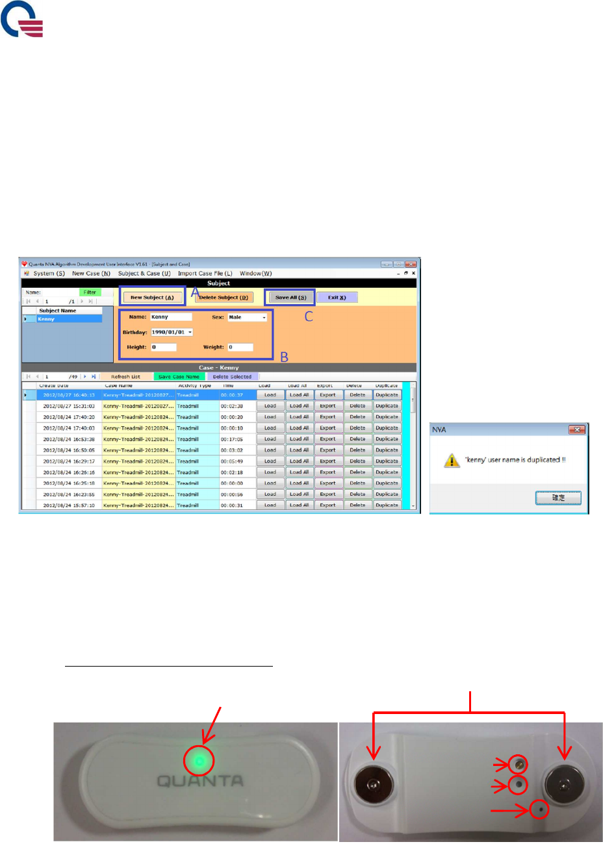Click the Exit (X) button
603x868 pixels.
[337, 298]
